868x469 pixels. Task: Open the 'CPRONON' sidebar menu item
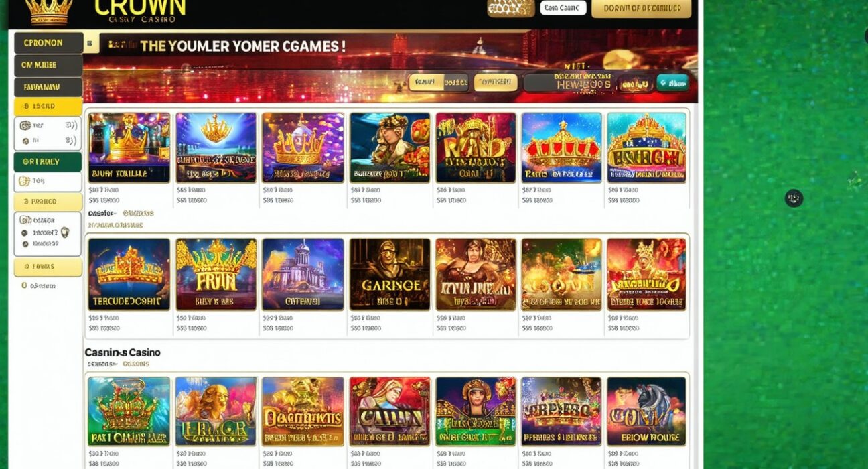click(x=49, y=43)
